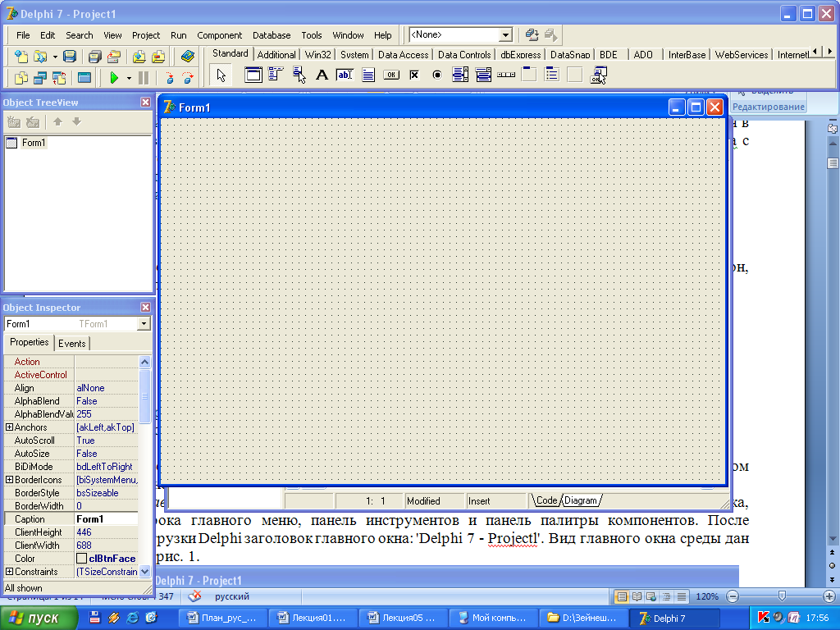Pick the Edit component from Standard palette

click(345, 75)
